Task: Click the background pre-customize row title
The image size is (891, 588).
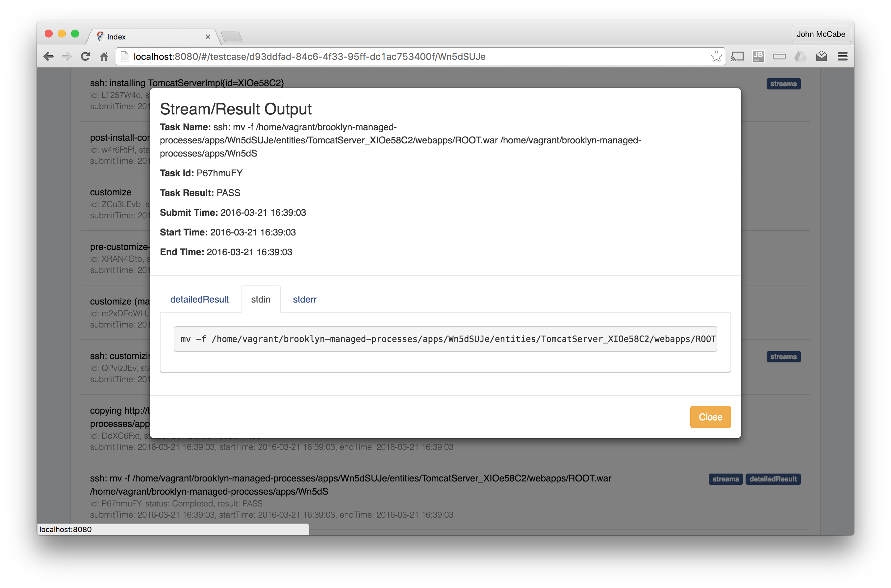Action: (120, 247)
